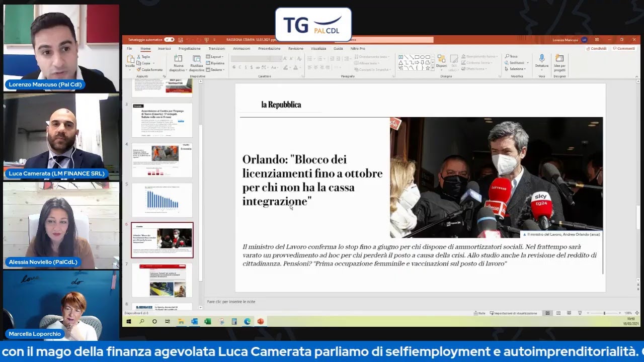
Task: Click Excel icon in taskbar
Action: pyautogui.click(x=208, y=321)
